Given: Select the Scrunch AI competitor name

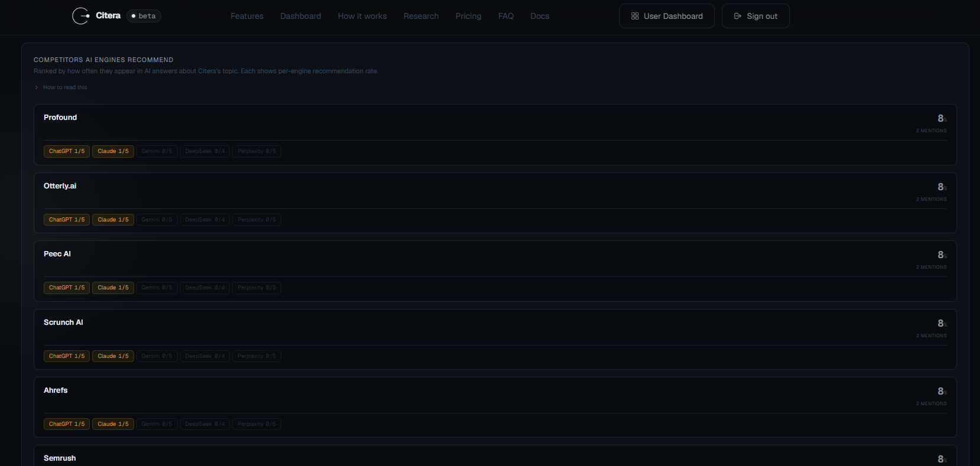Looking at the screenshot, I should [63, 322].
